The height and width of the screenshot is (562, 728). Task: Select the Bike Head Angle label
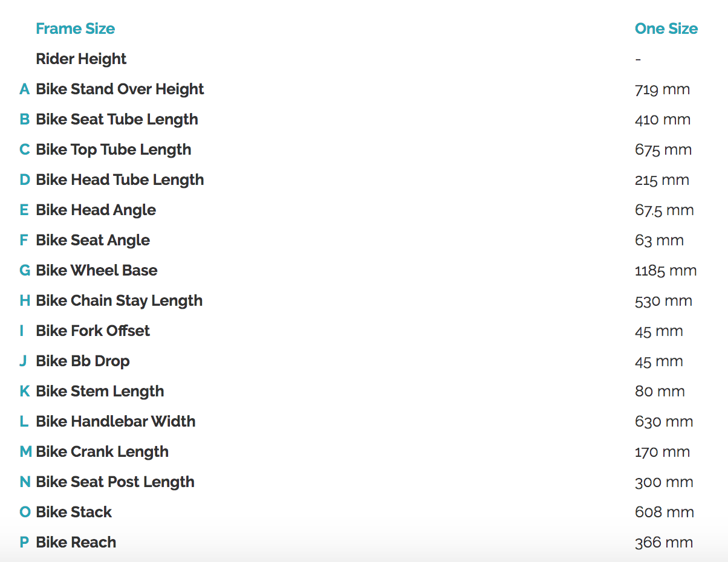click(x=96, y=210)
